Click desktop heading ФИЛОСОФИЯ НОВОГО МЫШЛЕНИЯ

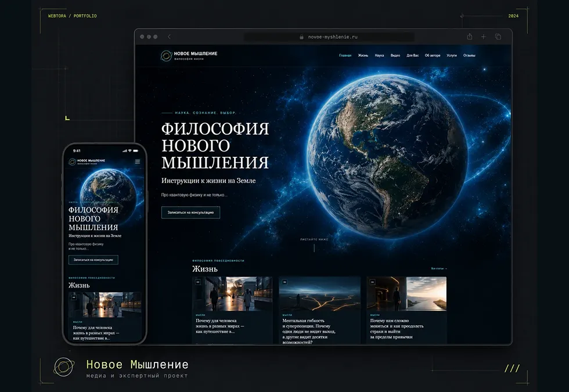pos(215,146)
